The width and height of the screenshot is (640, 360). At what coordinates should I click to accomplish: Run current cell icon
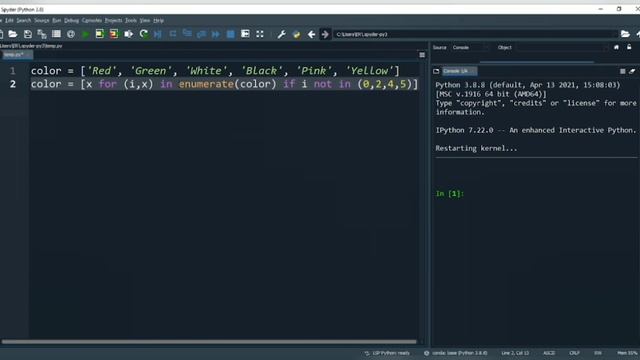coord(100,34)
